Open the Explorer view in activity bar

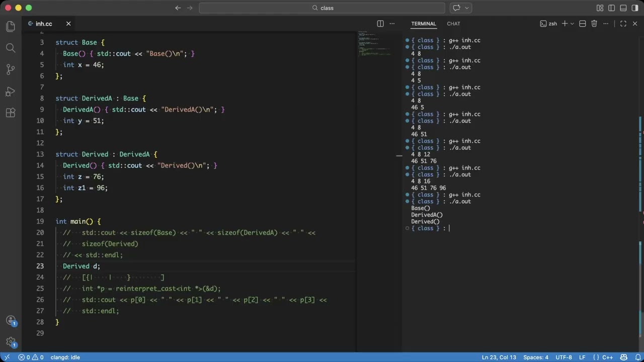coord(11,26)
